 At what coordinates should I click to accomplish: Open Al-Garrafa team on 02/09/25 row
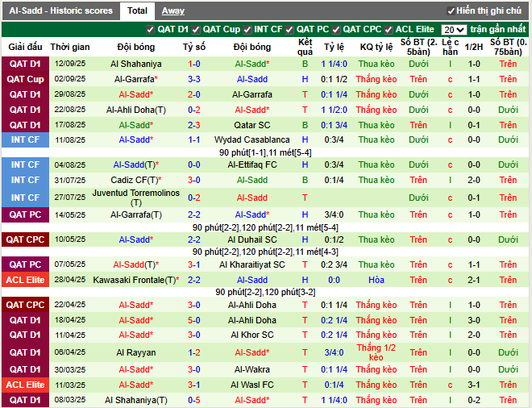point(136,79)
